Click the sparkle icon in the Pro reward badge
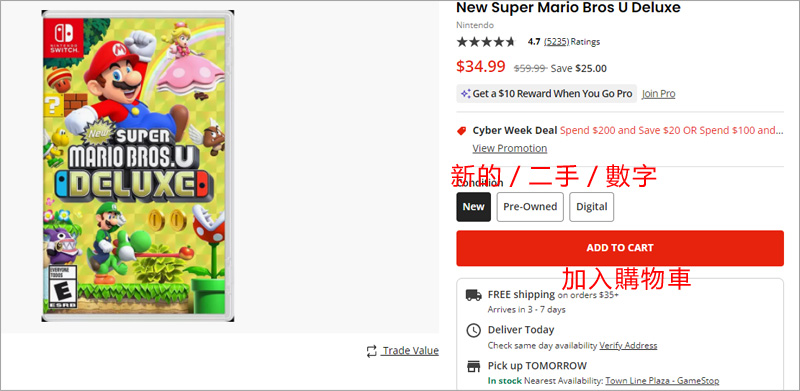Viewport: 800px width, 391px height. click(x=465, y=94)
